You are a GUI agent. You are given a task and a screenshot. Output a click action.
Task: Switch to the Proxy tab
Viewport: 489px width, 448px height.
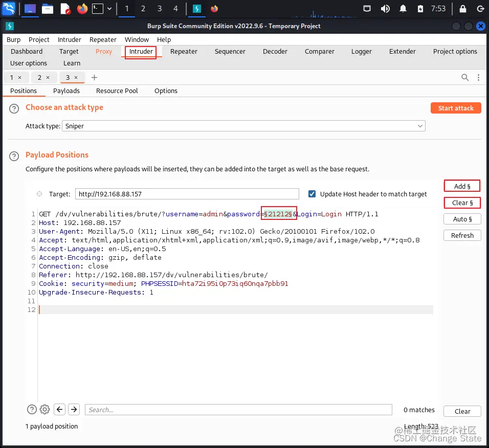tap(103, 52)
